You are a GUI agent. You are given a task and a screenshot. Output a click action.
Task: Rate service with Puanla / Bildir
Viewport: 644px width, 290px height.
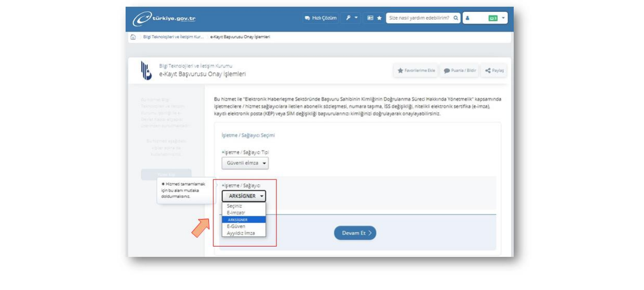coord(459,71)
